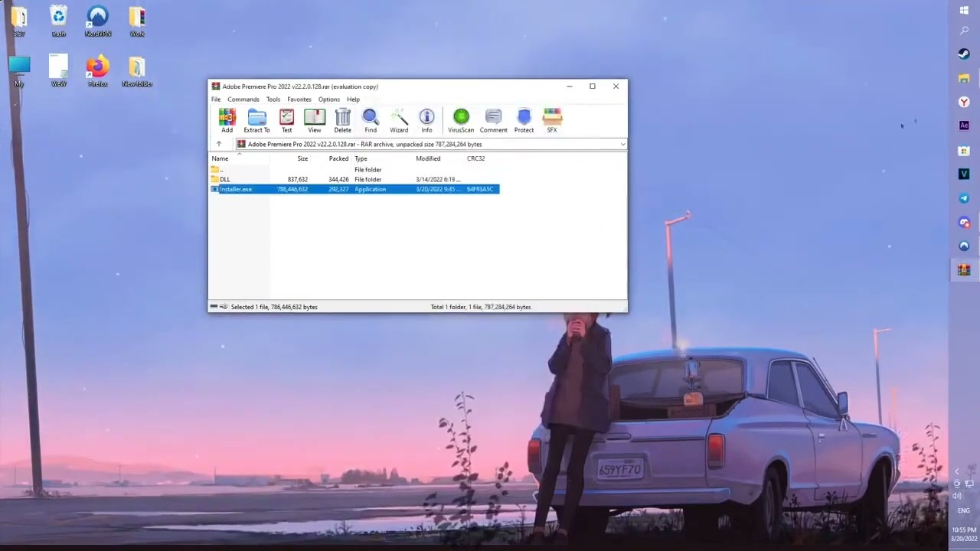Select the Installer.exe file row
980x551 pixels.
(x=354, y=189)
